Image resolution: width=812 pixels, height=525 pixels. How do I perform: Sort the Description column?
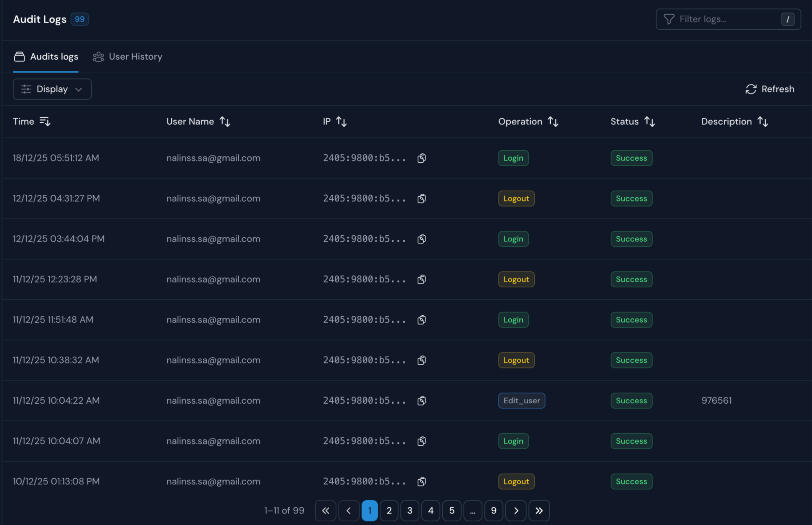pyautogui.click(x=763, y=121)
